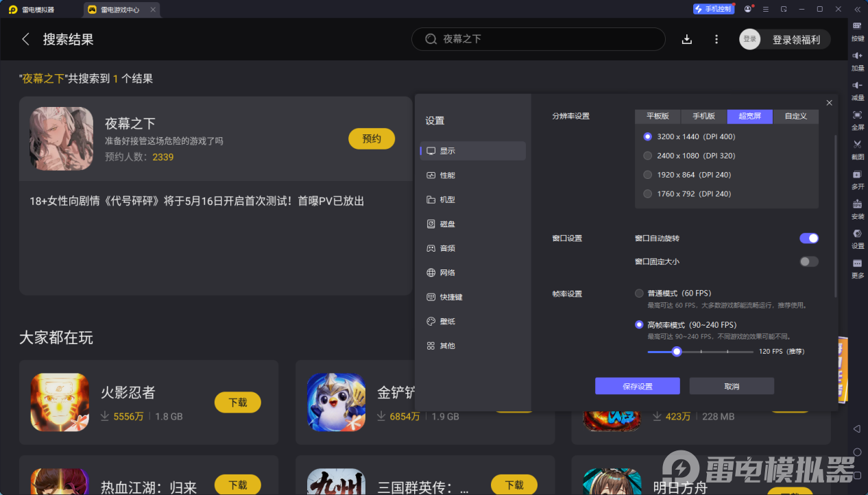Click the Android home circle button
The width and height of the screenshot is (868, 495).
pyautogui.click(x=857, y=452)
